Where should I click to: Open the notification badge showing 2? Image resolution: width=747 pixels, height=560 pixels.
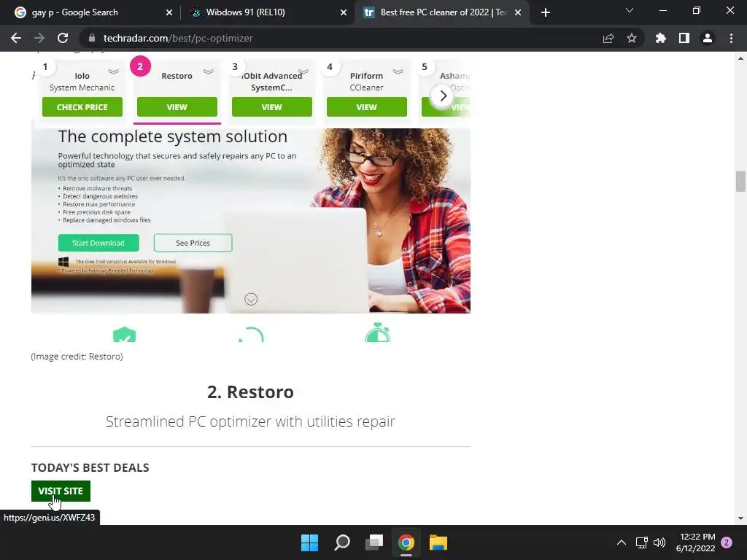point(727,542)
